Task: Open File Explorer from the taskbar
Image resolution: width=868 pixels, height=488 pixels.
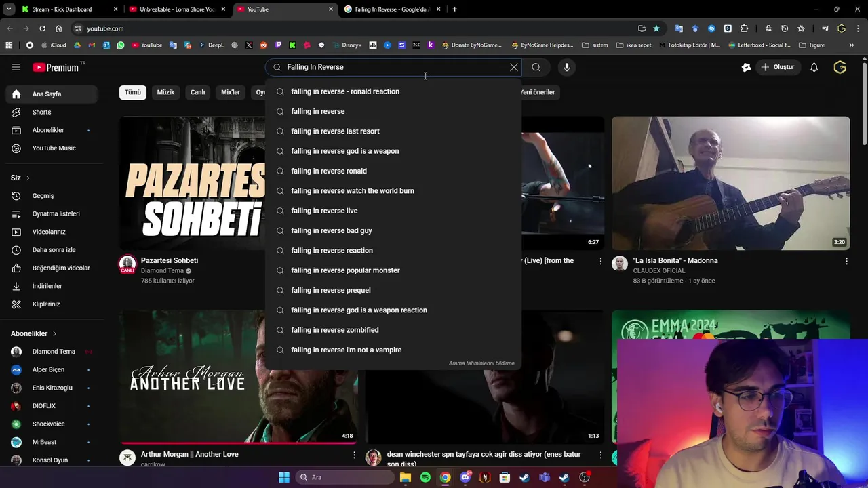Action: (x=406, y=477)
